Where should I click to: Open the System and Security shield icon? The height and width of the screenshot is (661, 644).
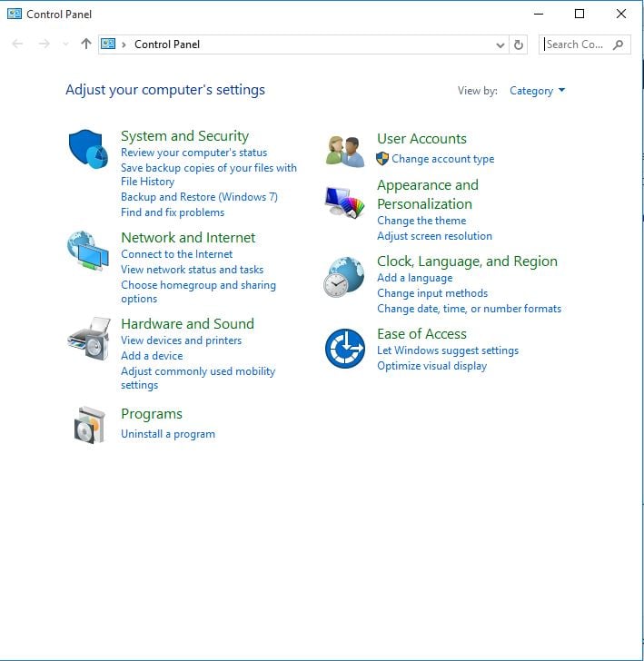click(89, 149)
